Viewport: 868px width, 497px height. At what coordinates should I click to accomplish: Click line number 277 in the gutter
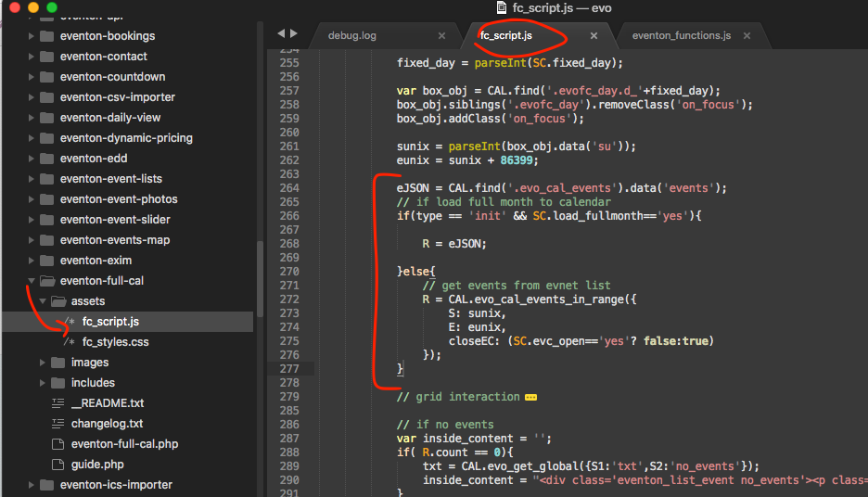pyautogui.click(x=288, y=369)
